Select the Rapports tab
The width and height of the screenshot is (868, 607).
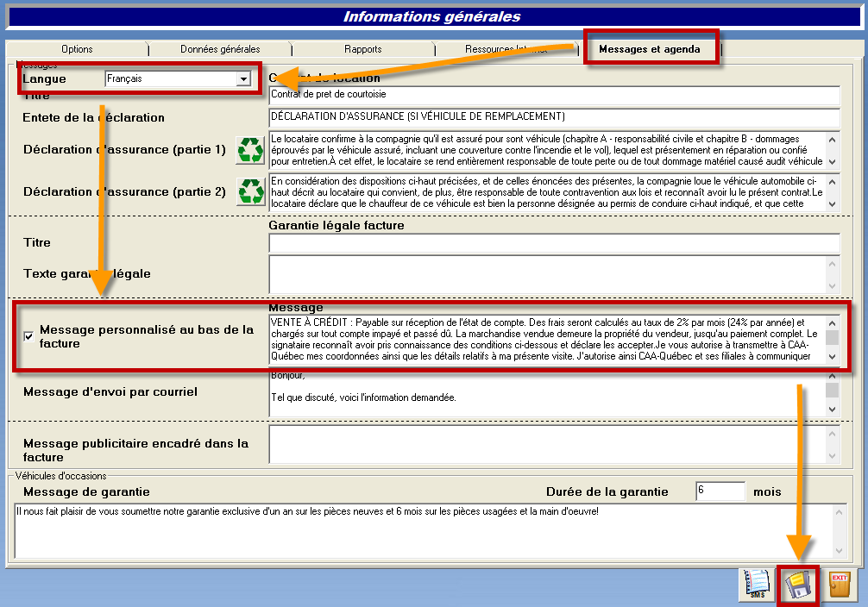(x=362, y=49)
